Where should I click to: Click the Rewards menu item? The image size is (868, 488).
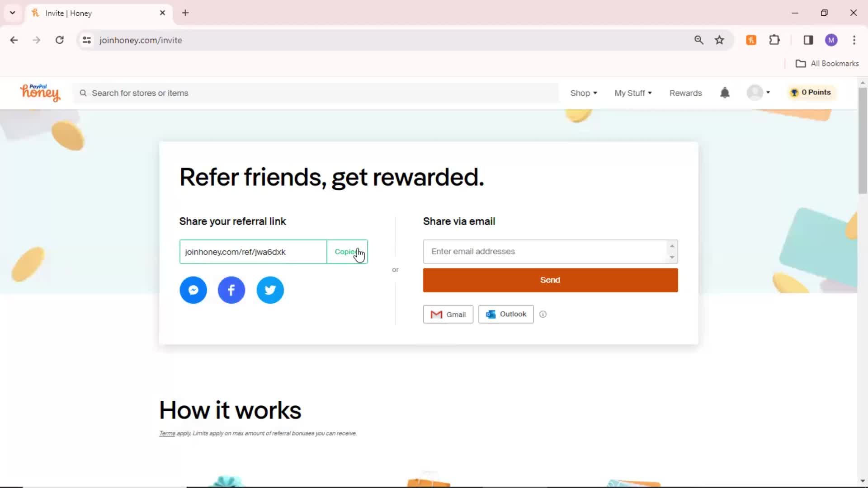685,93
